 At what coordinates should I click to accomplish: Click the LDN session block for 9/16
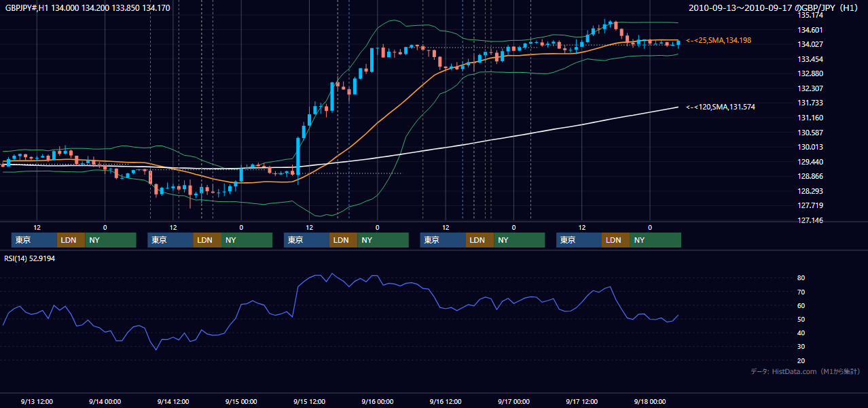(x=480, y=240)
